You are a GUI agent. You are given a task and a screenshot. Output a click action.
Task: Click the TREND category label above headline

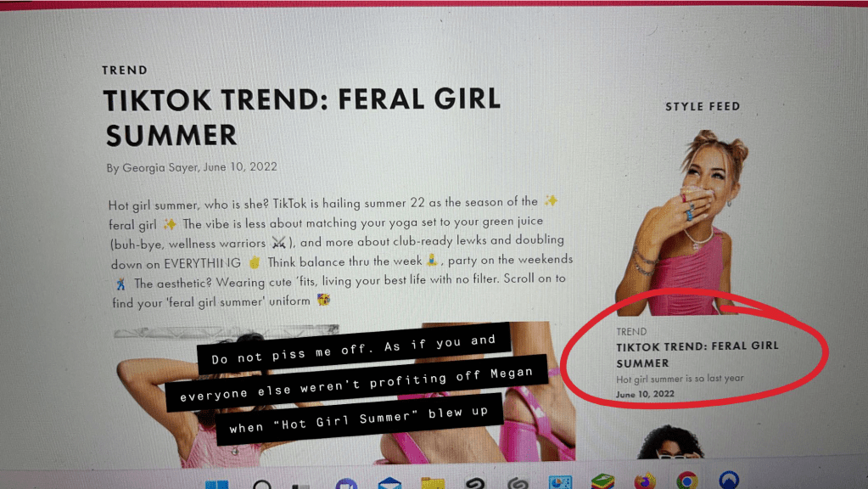[125, 70]
